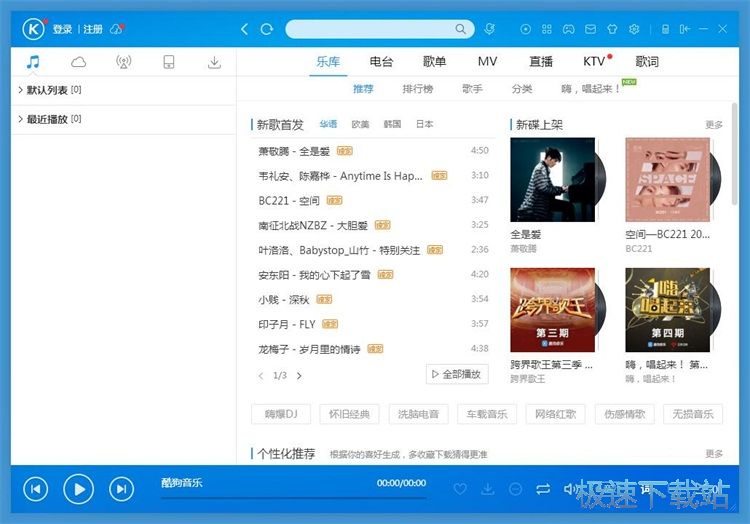750x524 pixels.
Task: Click the vertical scrollbar in the library
Action: point(735,153)
